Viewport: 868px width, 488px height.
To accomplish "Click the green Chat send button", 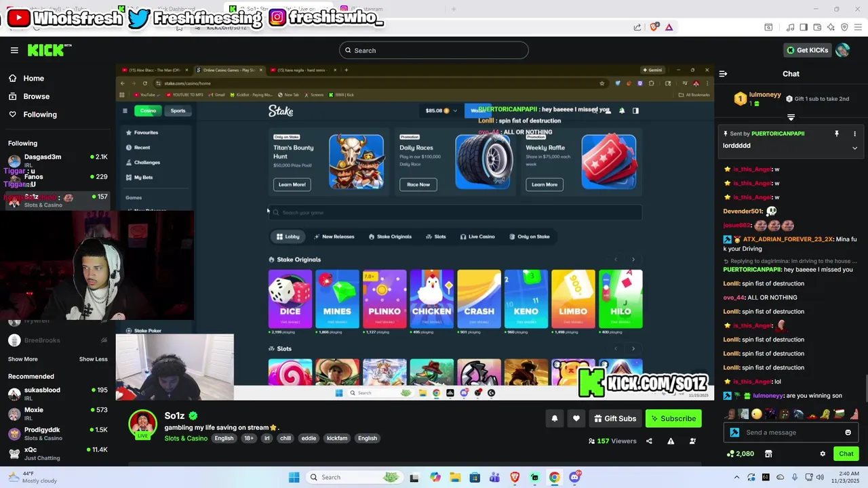I will 846,453.
